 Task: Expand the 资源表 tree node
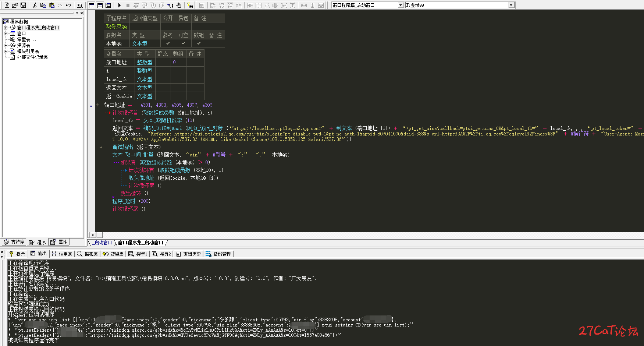(x=6, y=45)
